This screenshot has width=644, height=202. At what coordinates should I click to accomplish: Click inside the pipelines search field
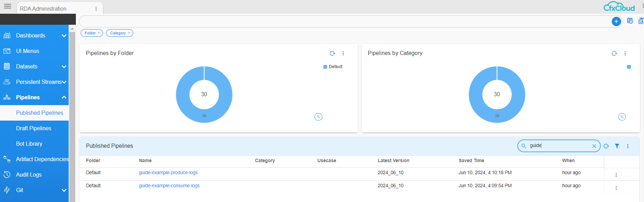click(558, 146)
